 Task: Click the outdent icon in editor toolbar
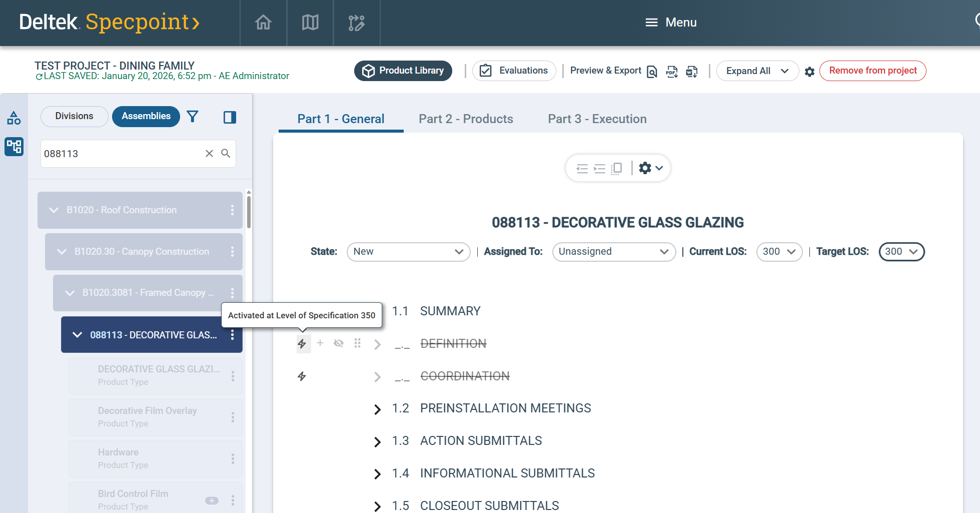582,168
